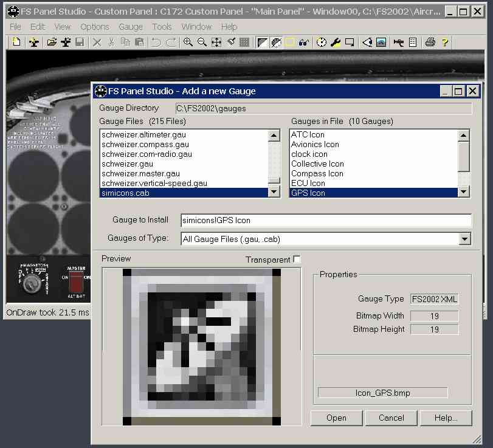Click Gauge Files list scroll down arrow
The height and width of the screenshot is (448, 493).
tap(274, 191)
